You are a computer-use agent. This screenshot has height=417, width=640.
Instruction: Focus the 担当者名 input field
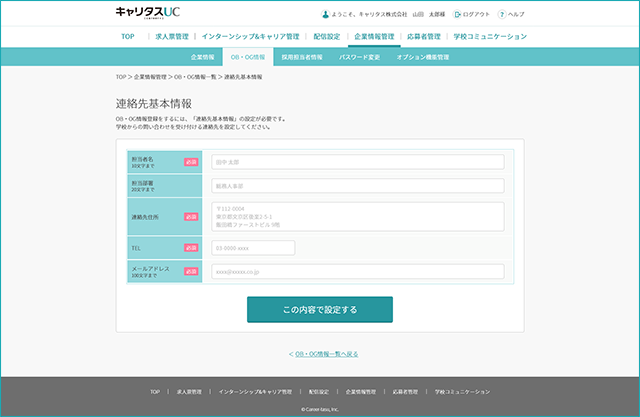(358, 162)
